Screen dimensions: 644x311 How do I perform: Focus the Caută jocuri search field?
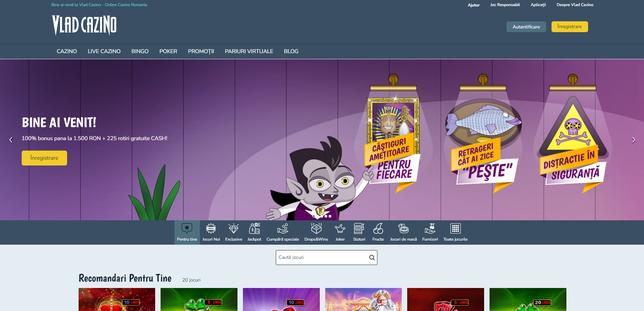point(326,258)
